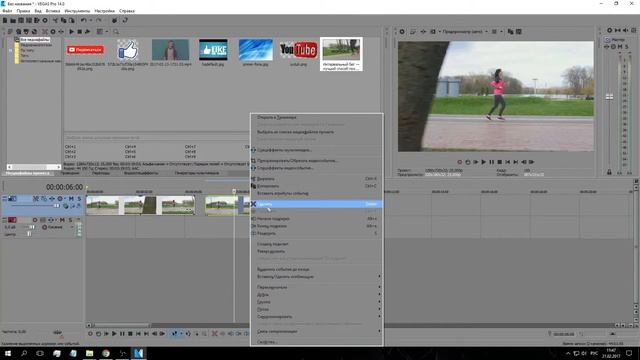Viewport: 640px width, 360px height.
Task: Toggle loop playback in timeline transport
Action: coord(98,334)
